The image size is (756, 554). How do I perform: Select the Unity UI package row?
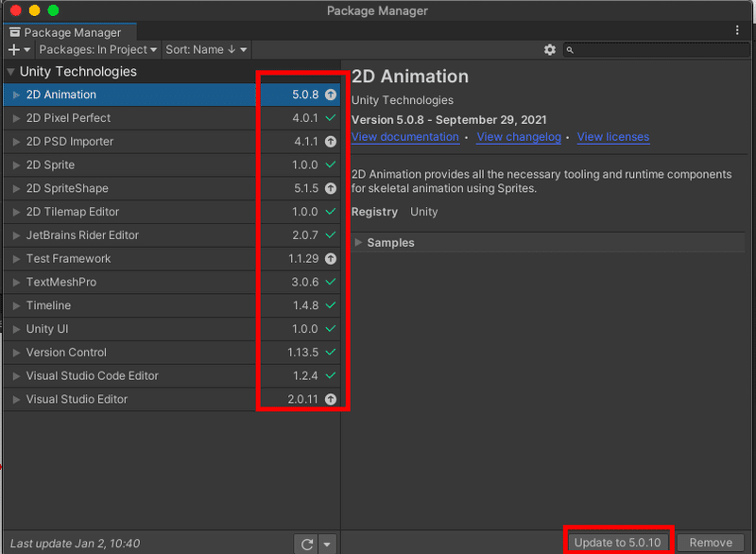point(171,329)
